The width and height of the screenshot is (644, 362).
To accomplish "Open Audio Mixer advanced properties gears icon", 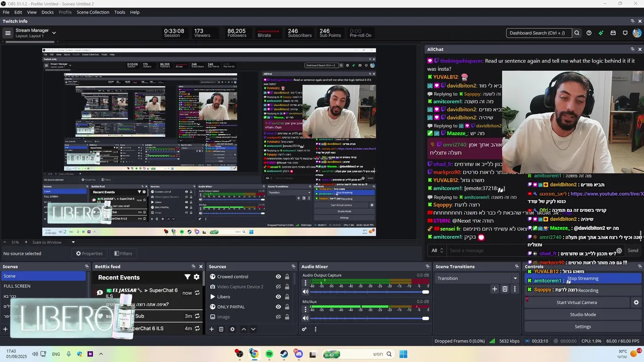I will 304,329.
